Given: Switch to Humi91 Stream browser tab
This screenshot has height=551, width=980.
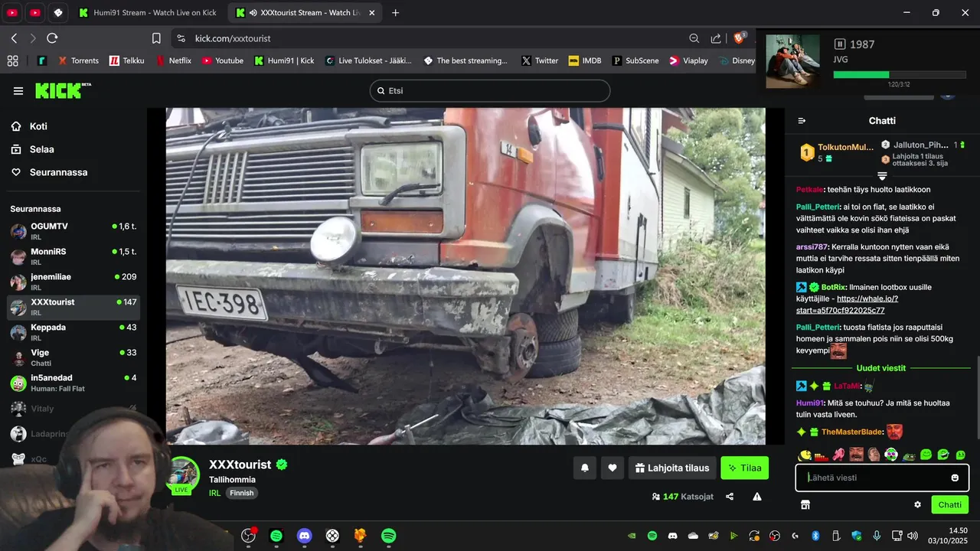Looking at the screenshot, I should [x=148, y=13].
